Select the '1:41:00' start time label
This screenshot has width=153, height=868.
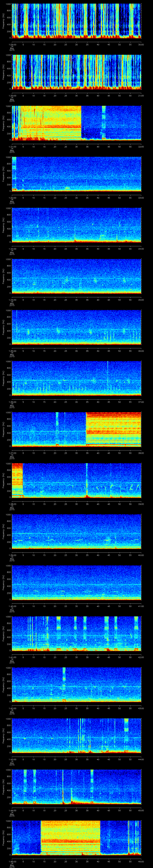[x=12, y=657]
